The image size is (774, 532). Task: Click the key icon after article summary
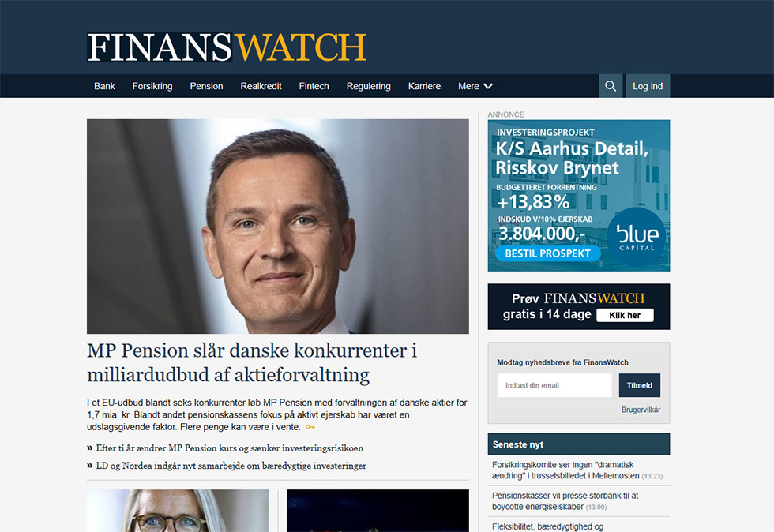click(x=310, y=427)
